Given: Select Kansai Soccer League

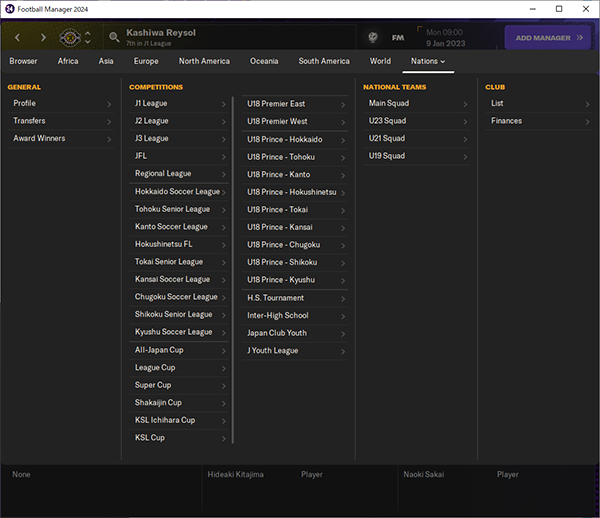Looking at the screenshot, I should point(179,280).
